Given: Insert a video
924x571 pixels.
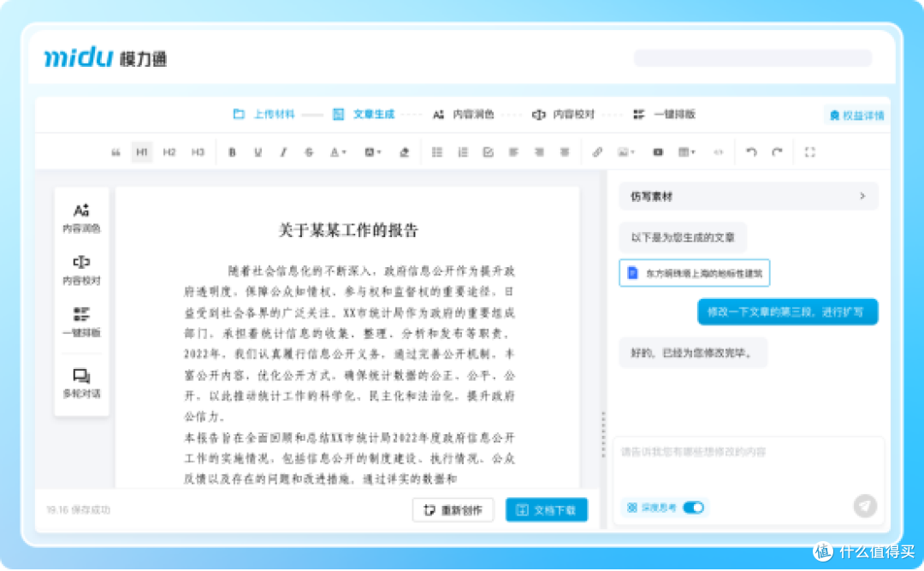Looking at the screenshot, I should (658, 152).
